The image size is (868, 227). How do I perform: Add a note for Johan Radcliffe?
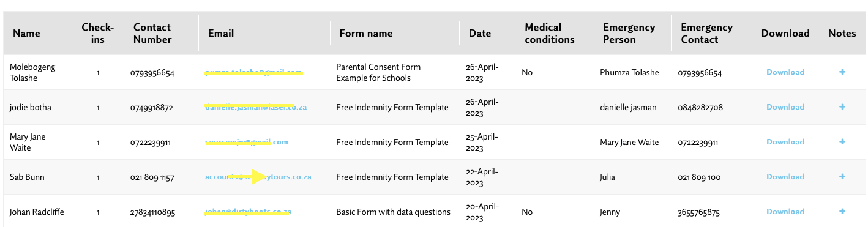(x=842, y=212)
